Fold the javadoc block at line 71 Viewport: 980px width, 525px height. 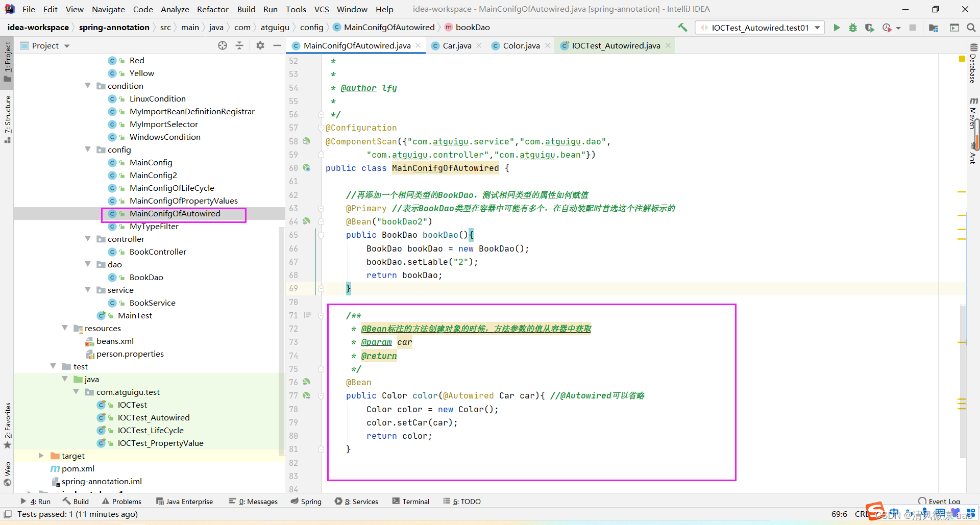coord(321,315)
